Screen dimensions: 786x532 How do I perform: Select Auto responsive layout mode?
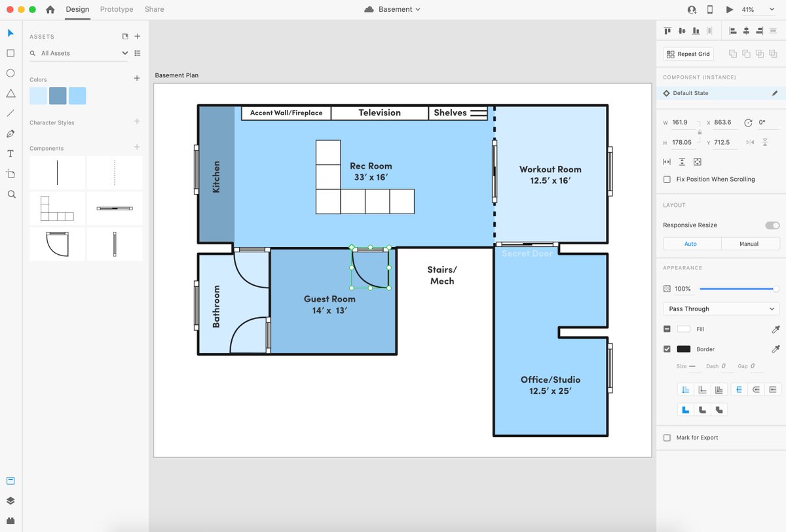tap(692, 244)
